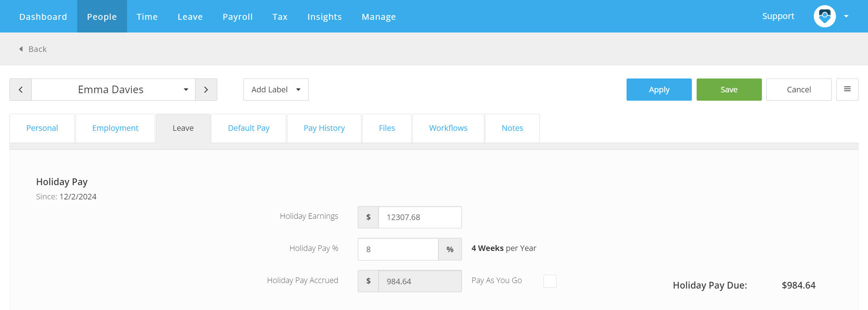Open the Insights menu
This screenshot has height=310, width=868.
325,17
